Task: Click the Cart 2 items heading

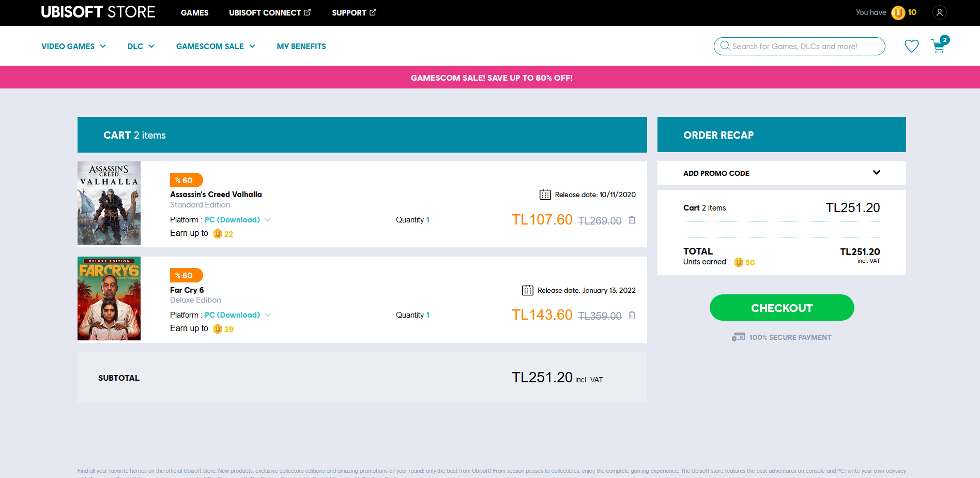Action: coord(134,135)
